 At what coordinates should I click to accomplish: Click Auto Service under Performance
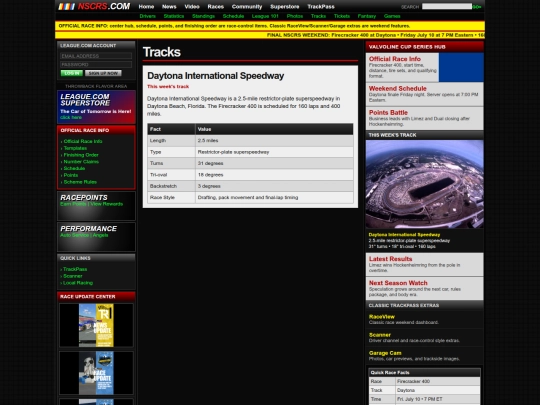coord(74,235)
